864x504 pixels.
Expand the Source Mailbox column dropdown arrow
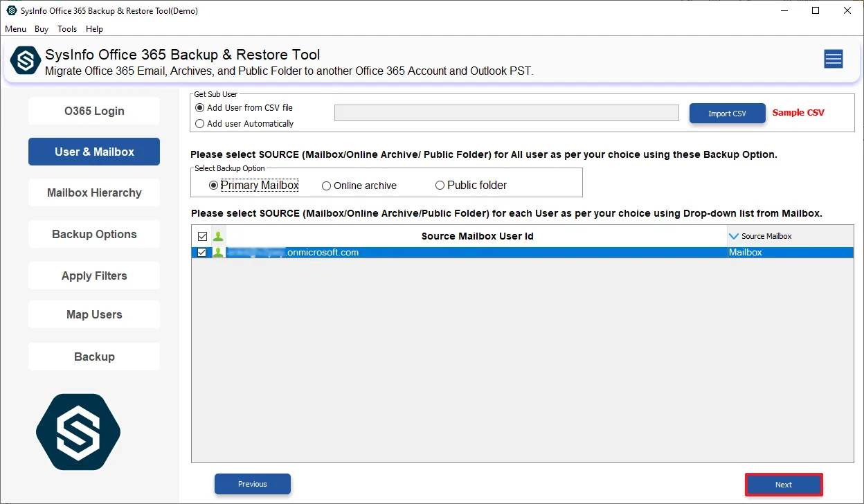coord(734,236)
